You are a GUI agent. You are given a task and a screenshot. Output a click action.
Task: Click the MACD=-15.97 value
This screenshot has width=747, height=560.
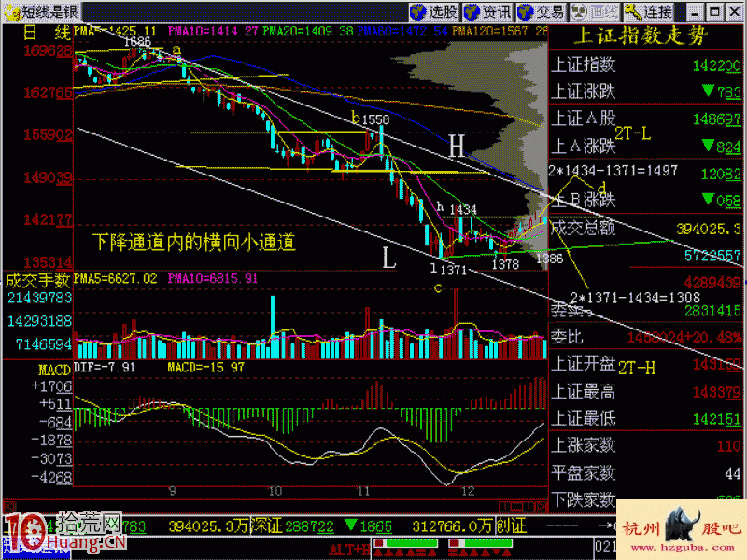205,368
